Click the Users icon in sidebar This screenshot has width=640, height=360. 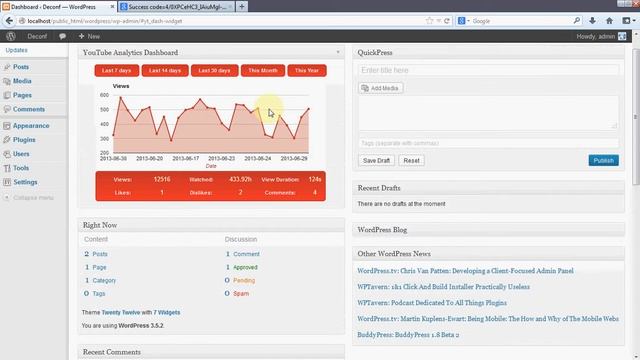7,154
